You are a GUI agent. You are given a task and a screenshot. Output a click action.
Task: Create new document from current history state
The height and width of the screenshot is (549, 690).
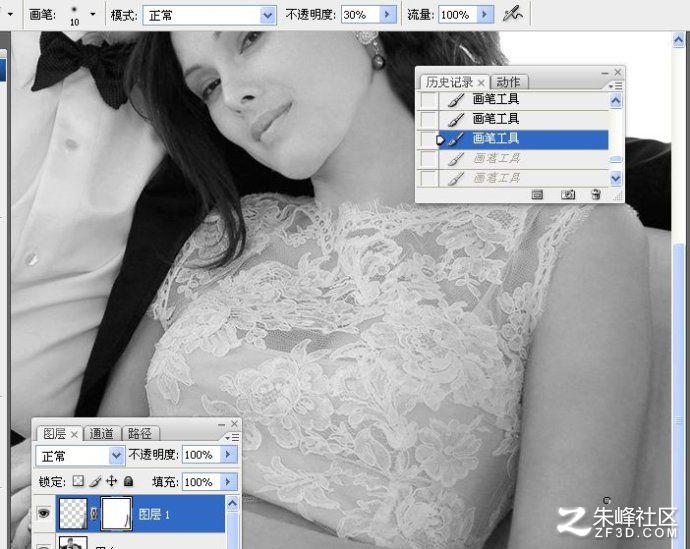[537, 194]
